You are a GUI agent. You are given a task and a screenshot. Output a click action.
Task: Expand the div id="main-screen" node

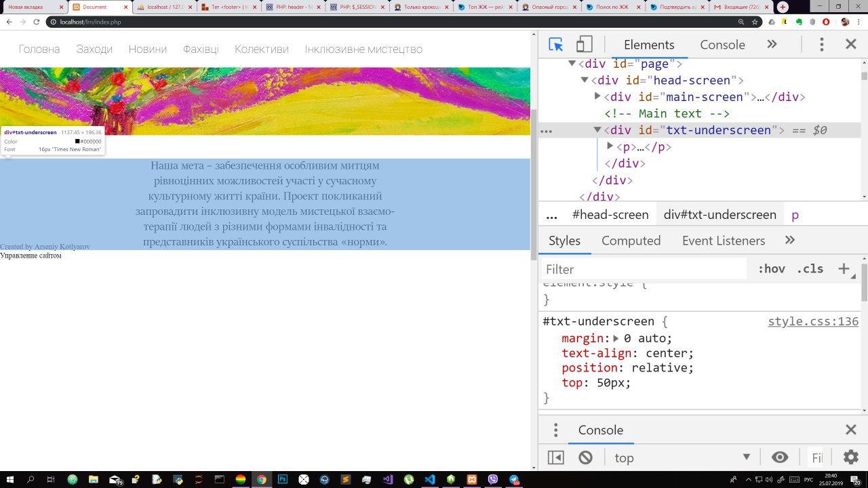[597, 96]
